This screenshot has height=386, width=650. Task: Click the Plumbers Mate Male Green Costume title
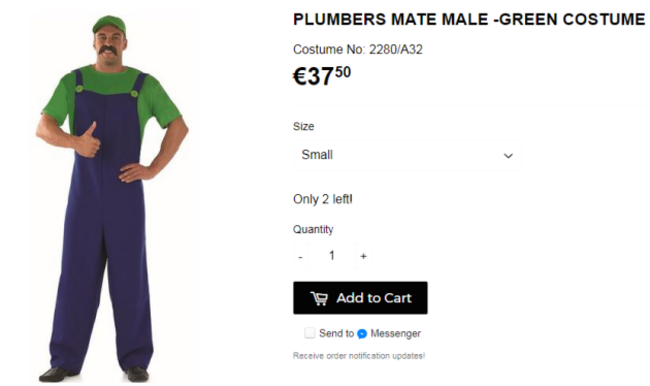point(469,19)
